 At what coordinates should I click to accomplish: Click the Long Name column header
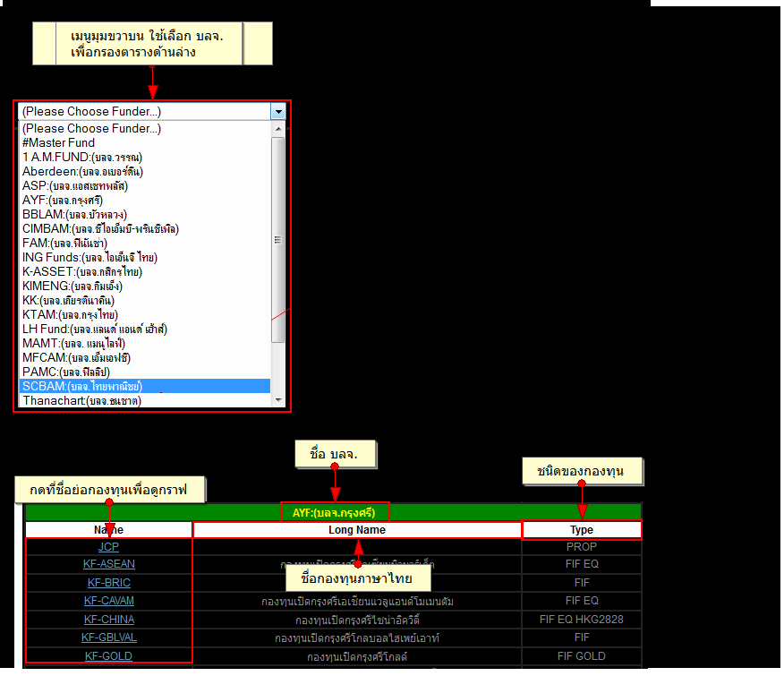(x=357, y=530)
